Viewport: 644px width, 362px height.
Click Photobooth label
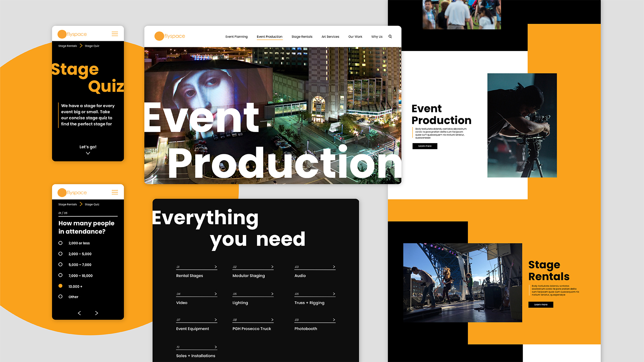(306, 329)
